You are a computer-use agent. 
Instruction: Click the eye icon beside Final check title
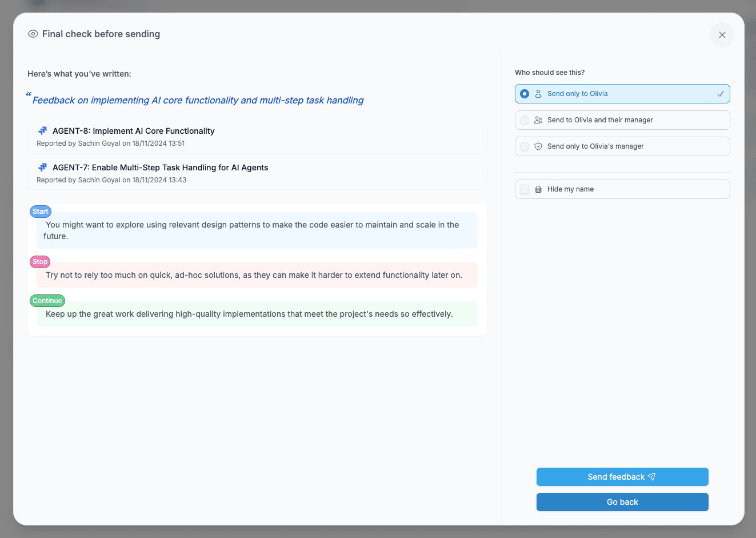(x=33, y=34)
